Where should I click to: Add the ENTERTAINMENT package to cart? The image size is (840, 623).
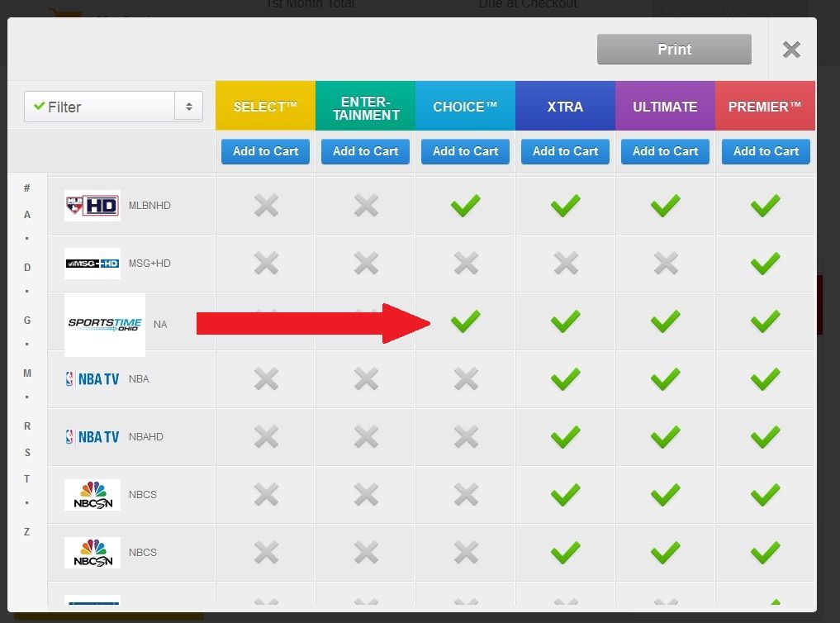point(365,151)
